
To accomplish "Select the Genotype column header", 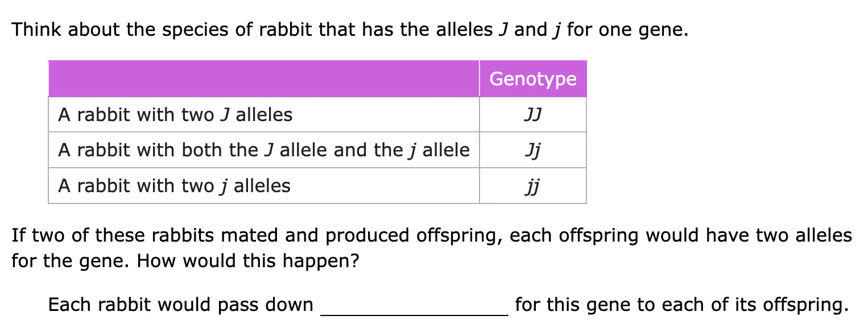I will pos(533,78).
